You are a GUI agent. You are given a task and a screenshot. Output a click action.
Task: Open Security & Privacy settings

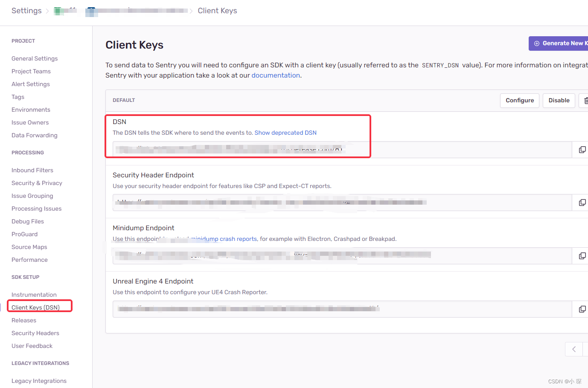pyautogui.click(x=37, y=183)
